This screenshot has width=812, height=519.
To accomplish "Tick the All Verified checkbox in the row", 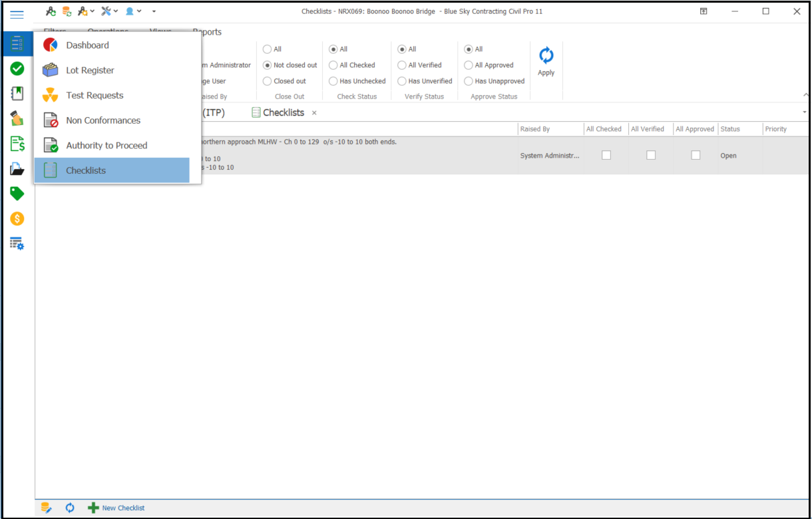I will (651, 155).
